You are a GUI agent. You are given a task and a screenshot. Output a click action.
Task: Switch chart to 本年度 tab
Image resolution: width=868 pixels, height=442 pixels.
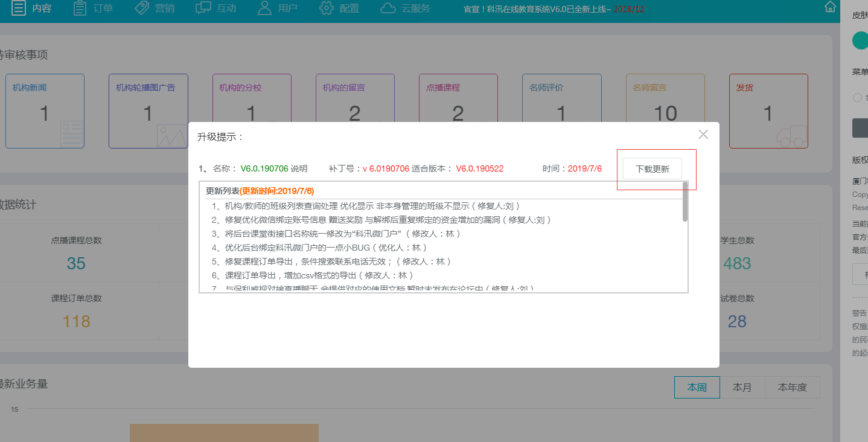pyautogui.click(x=792, y=388)
